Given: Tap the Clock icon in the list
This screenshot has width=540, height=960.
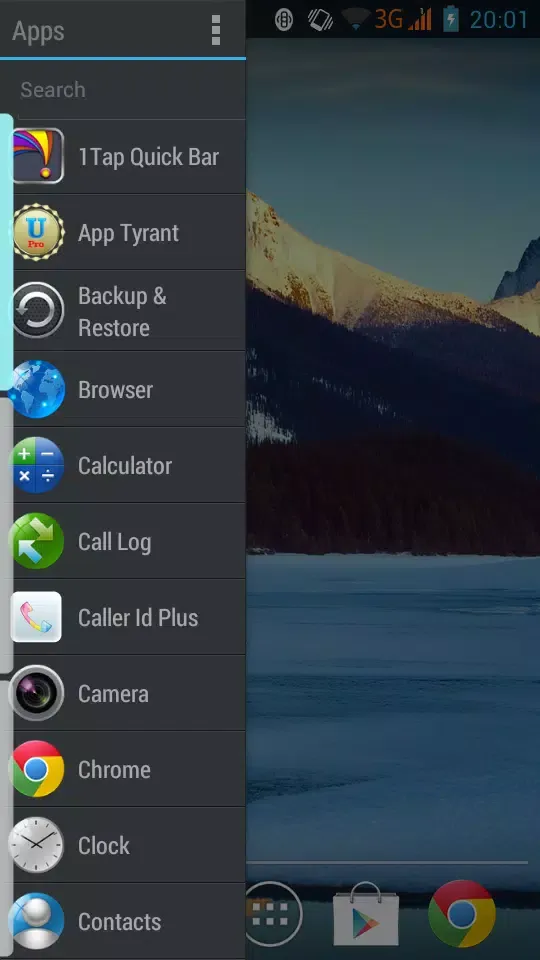Looking at the screenshot, I should click(x=37, y=845).
